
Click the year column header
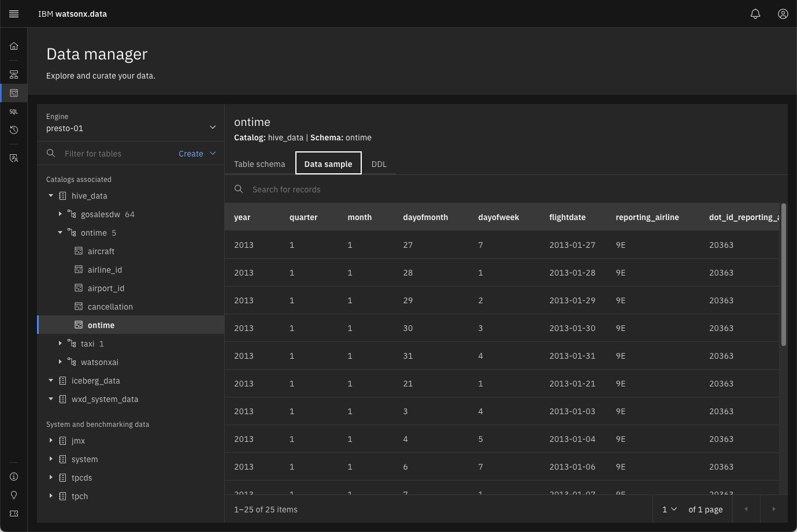(x=242, y=217)
